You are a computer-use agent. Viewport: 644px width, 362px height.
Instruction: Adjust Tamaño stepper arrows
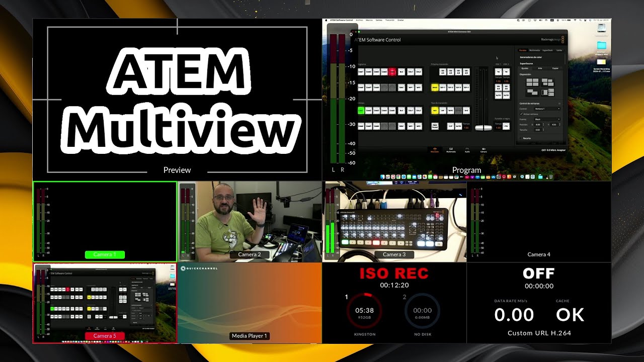[x=543, y=130]
